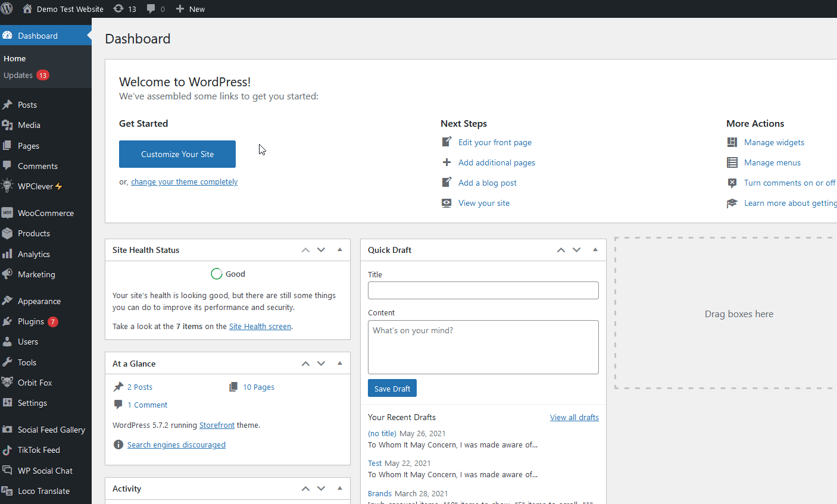Click the Users icon in the sidebar
This screenshot has width=837, height=504.
tap(7, 342)
